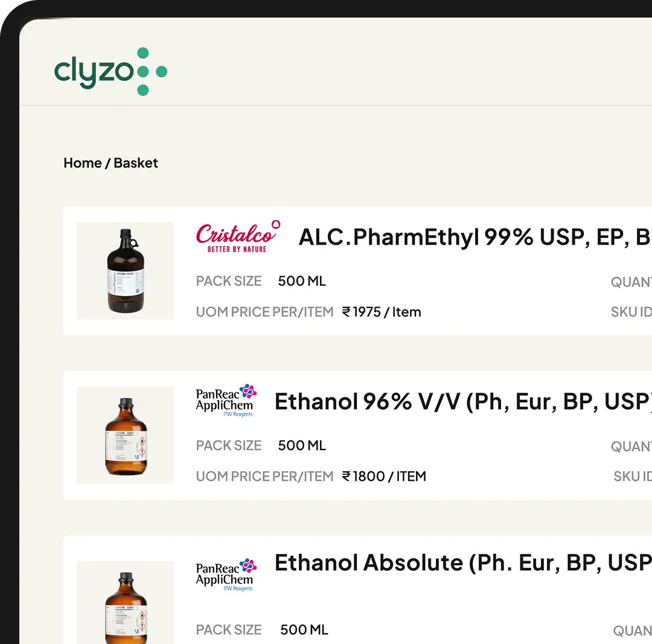Screen dimensions: 652x644
Task: Click the green dots in clyzo logo
Action: click(152, 71)
